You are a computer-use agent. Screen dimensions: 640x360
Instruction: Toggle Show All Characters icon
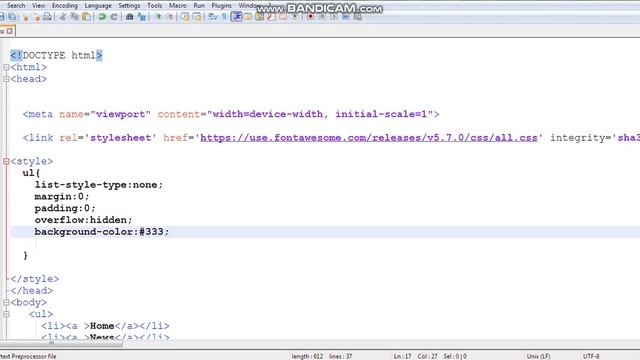pos(224,17)
